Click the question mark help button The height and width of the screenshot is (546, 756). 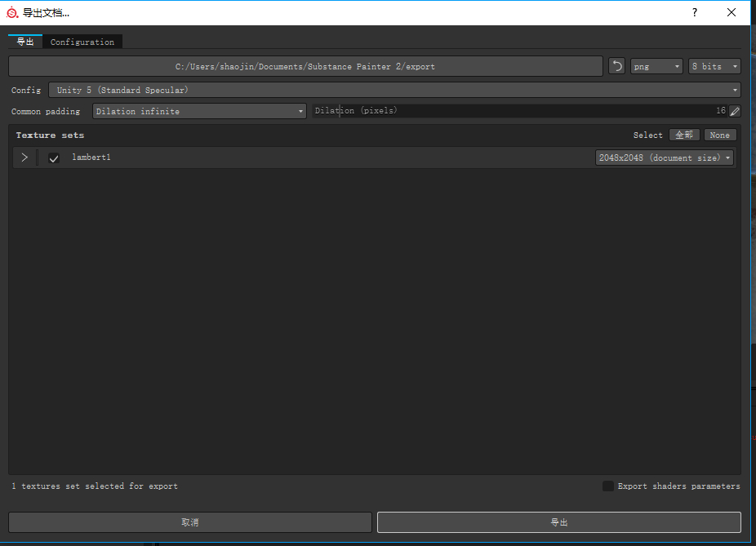pos(694,12)
